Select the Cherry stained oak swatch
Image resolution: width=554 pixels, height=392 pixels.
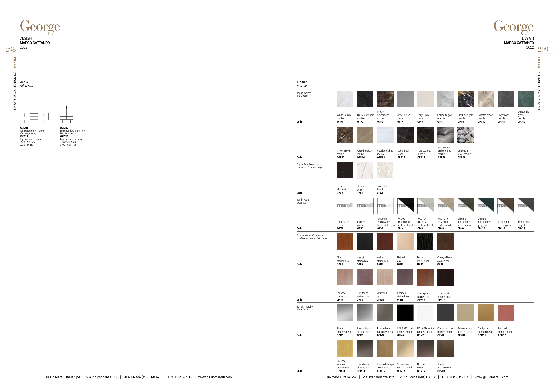pyautogui.click(x=345, y=241)
